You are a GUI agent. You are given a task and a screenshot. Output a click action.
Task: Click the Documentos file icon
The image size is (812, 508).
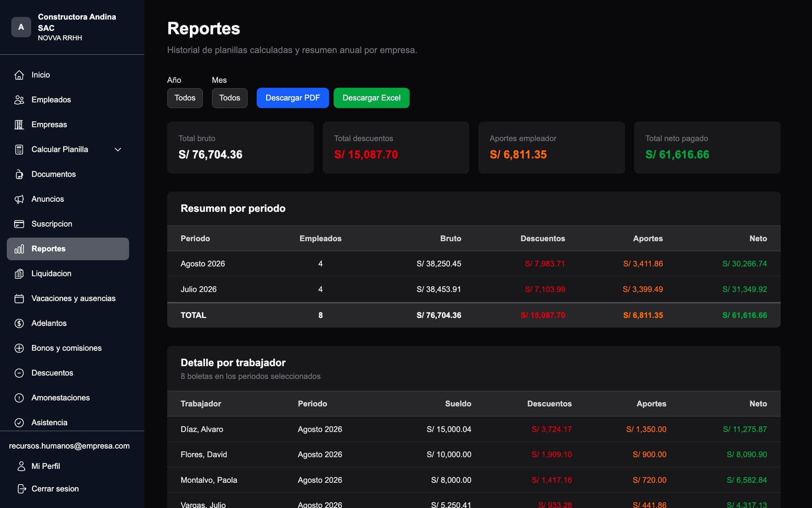point(19,174)
